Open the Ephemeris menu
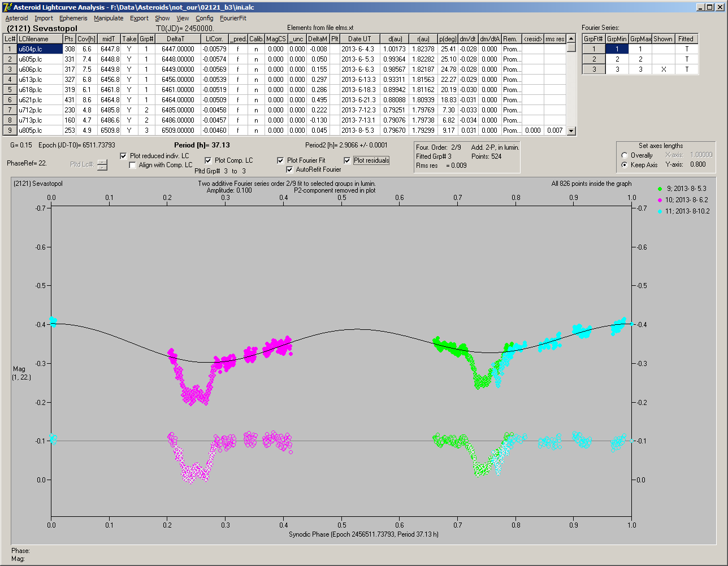This screenshot has width=728, height=566. click(73, 18)
